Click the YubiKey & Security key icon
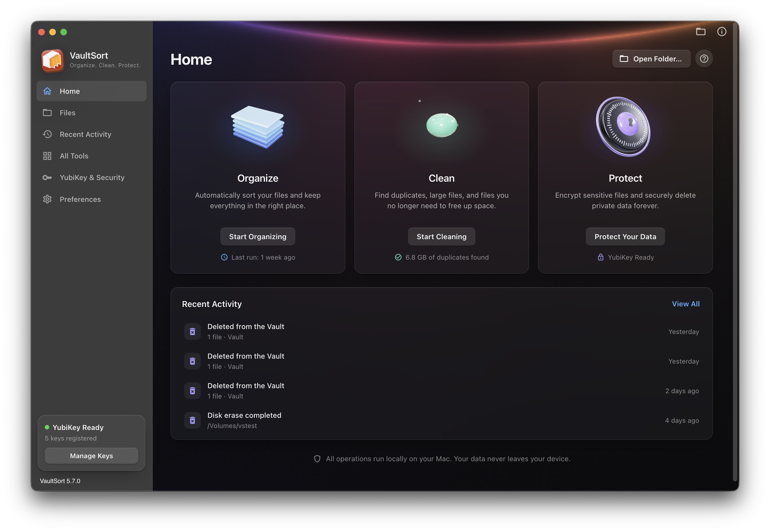This screenshot has height=532, width=770. pyautogui.click(x=47, y=178)
